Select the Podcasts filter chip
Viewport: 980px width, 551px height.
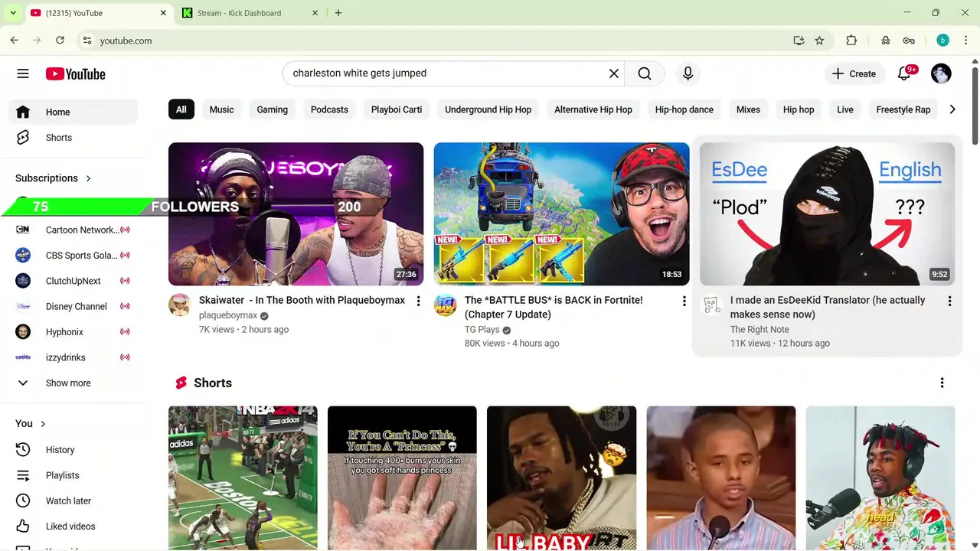coord(329,109)
